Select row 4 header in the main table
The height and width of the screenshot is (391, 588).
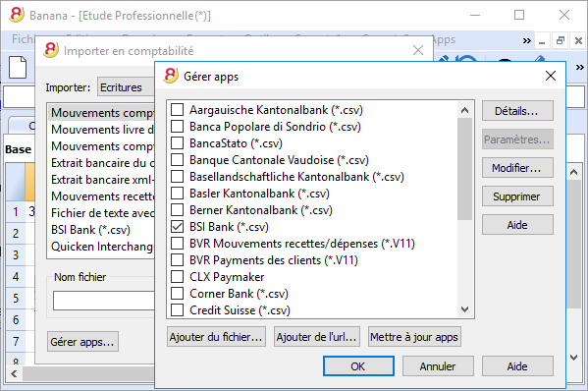[16, 277]
